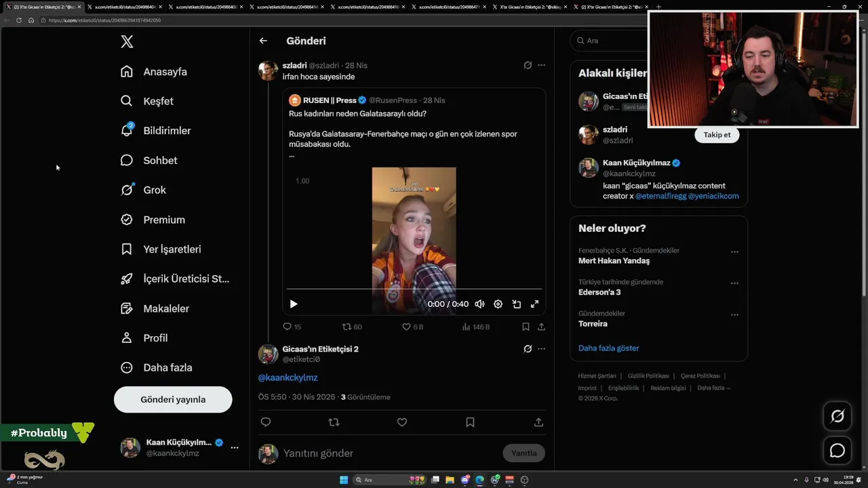Click Gönderi yayınla button
Viewport: 868px width, 488px height.
[173, 399]
